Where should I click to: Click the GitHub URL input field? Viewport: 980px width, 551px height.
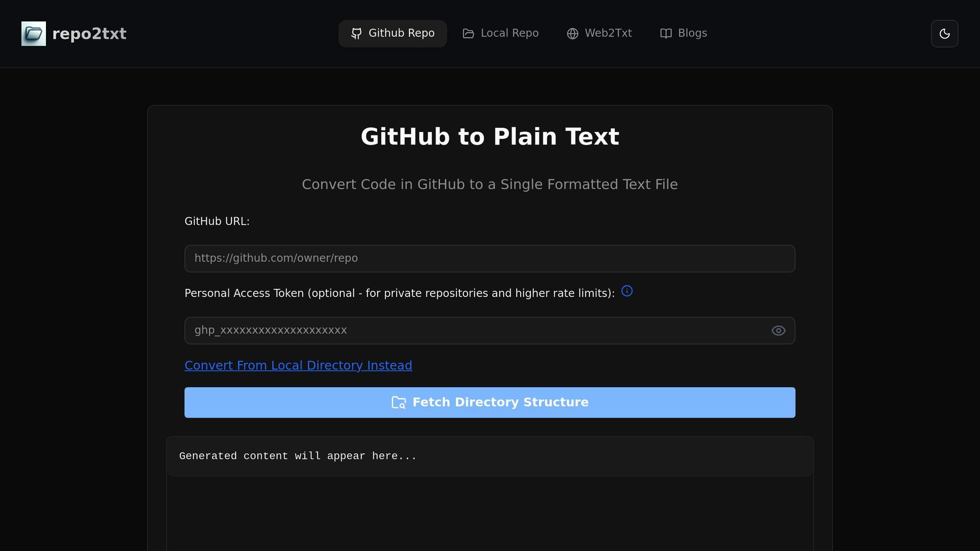pyautogui.click(x=489, y=258)
